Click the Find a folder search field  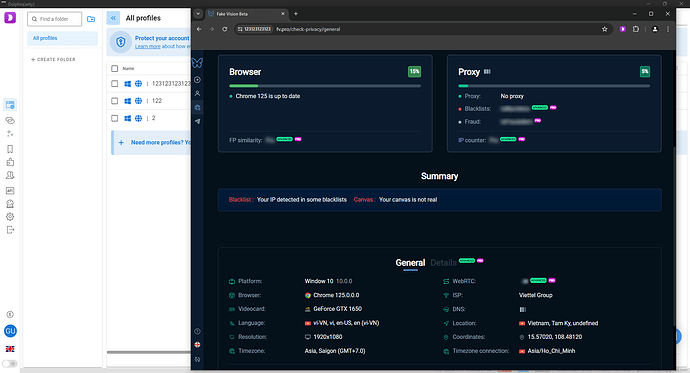click(x=55, y=19)
